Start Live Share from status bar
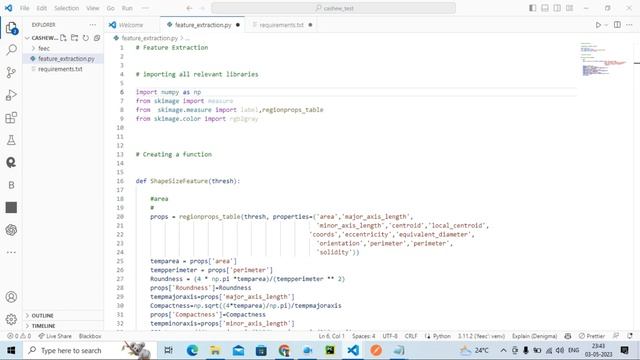The width and height of the screenshot is (640, 360). tap(55, 336)
